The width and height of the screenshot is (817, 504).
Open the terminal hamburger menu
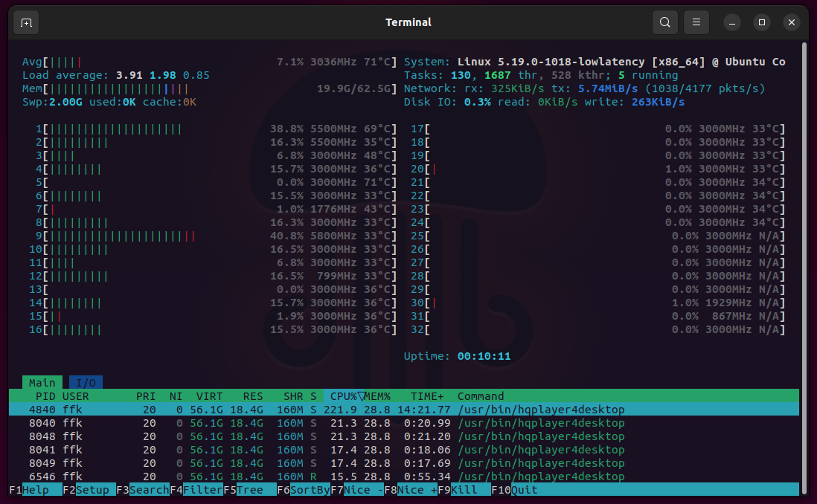[x=696, y=22]
